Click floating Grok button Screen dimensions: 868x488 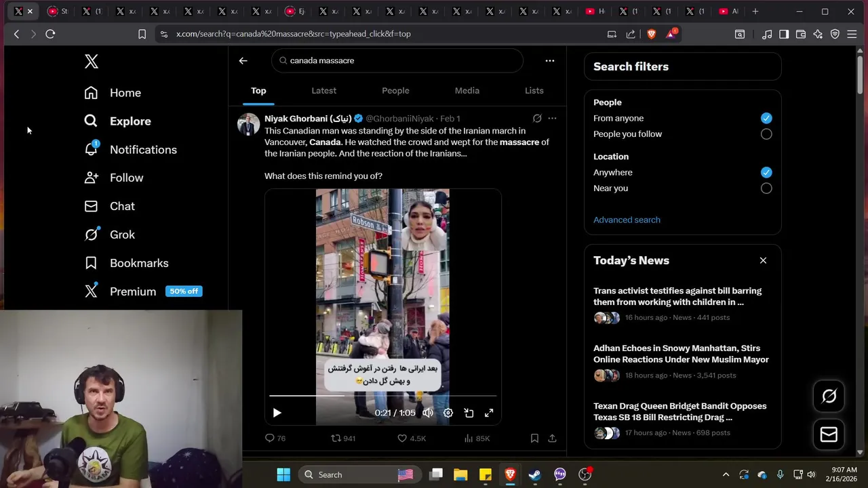(x=829, y=396)
